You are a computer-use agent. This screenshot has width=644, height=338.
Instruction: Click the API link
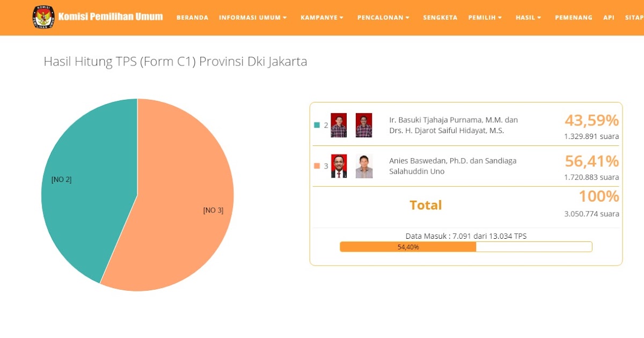pos(609,17)
